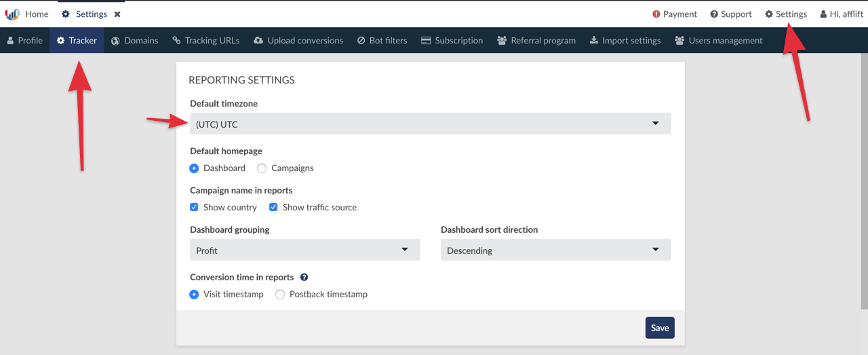Click the Referral program people icon
This screenshot has width=868, height=355.
(x=502, y=40)
